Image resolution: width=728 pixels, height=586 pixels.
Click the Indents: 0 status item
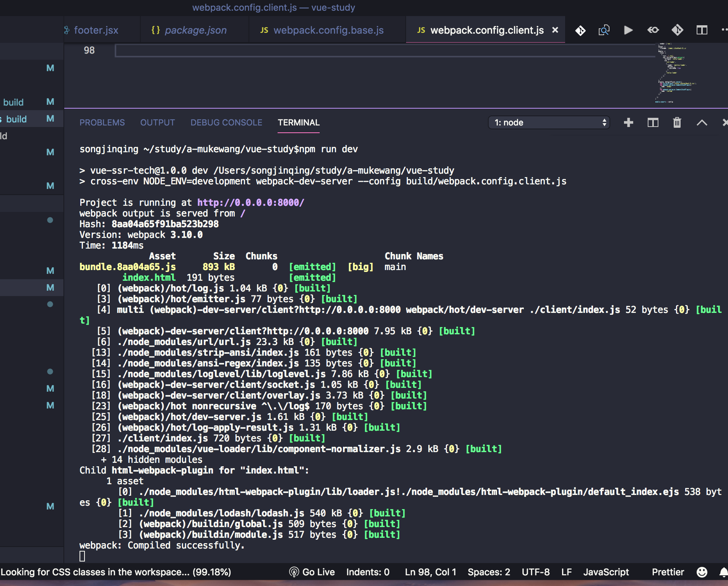(368, 572)
